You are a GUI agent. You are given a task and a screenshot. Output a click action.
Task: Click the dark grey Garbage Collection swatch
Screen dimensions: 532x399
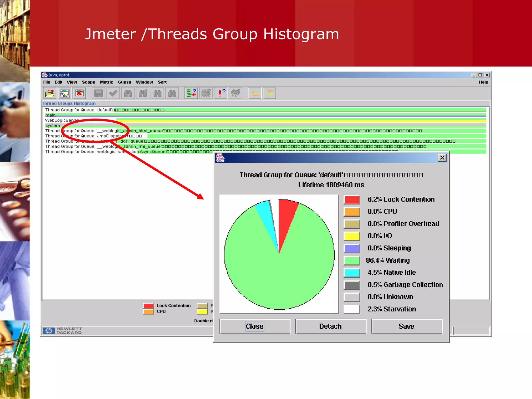[352, 285]
